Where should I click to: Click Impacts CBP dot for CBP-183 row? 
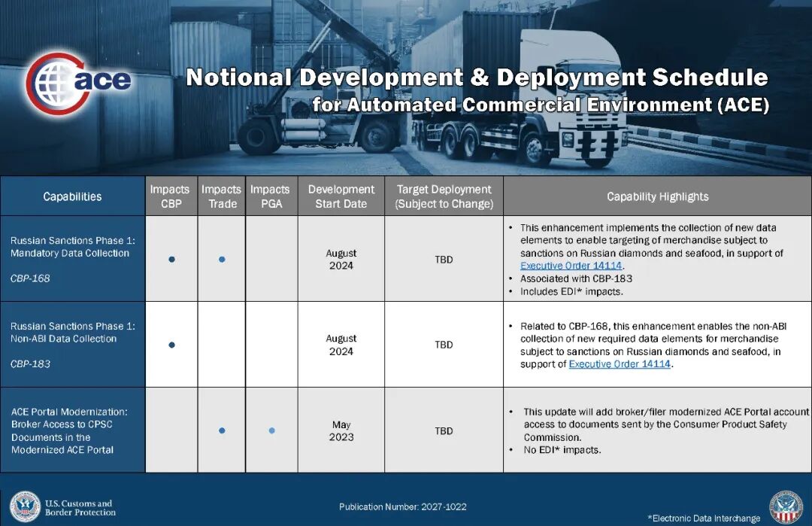tap(172, 345)
